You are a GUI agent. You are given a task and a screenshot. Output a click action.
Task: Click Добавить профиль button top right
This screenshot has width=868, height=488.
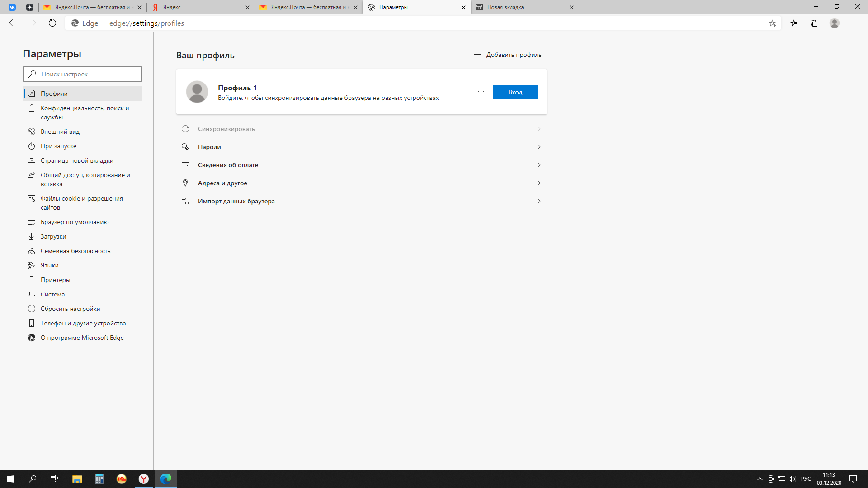(506, 55)
